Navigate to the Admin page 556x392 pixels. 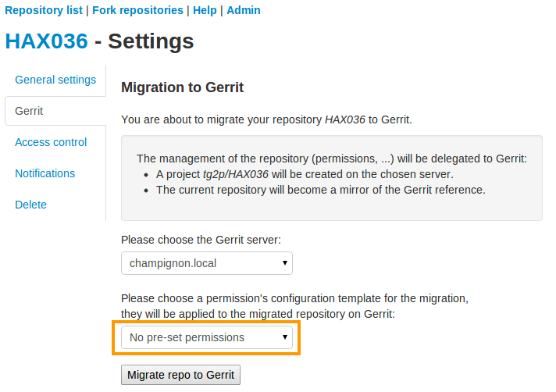click(244, 10)
